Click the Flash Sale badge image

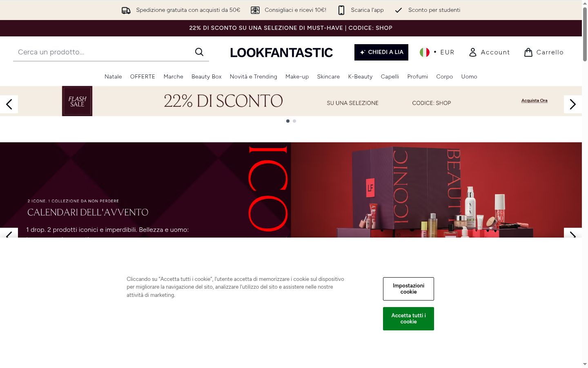coord(77,101)
